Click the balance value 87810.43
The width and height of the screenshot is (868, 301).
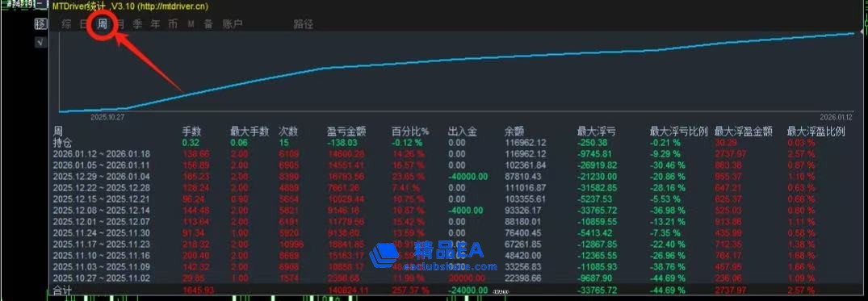point(523,177)
